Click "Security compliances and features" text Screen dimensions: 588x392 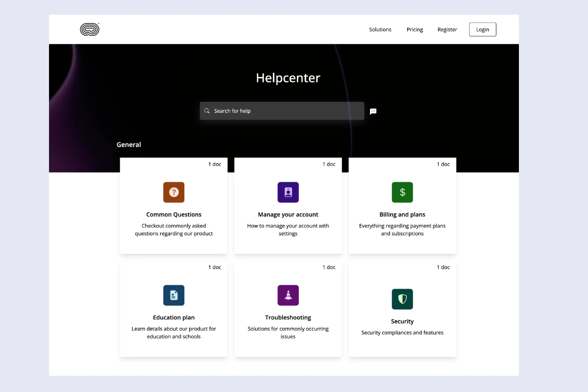tap(402, 333)
